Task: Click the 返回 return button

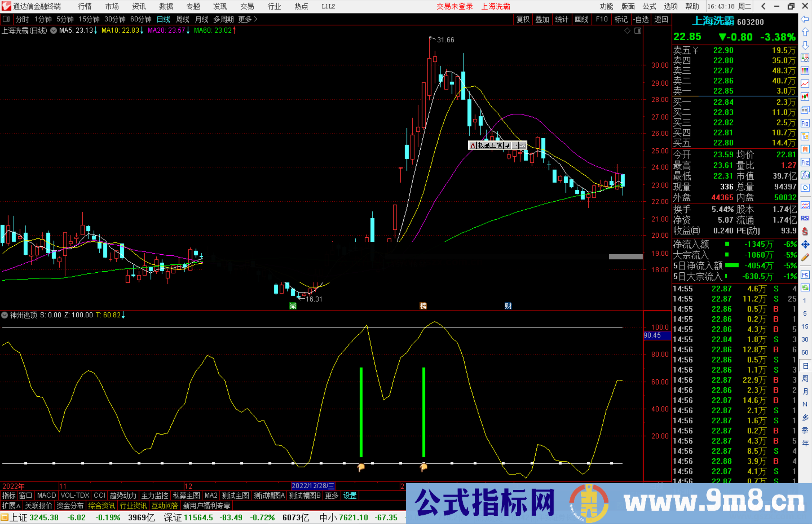Action: coord(661,19)
